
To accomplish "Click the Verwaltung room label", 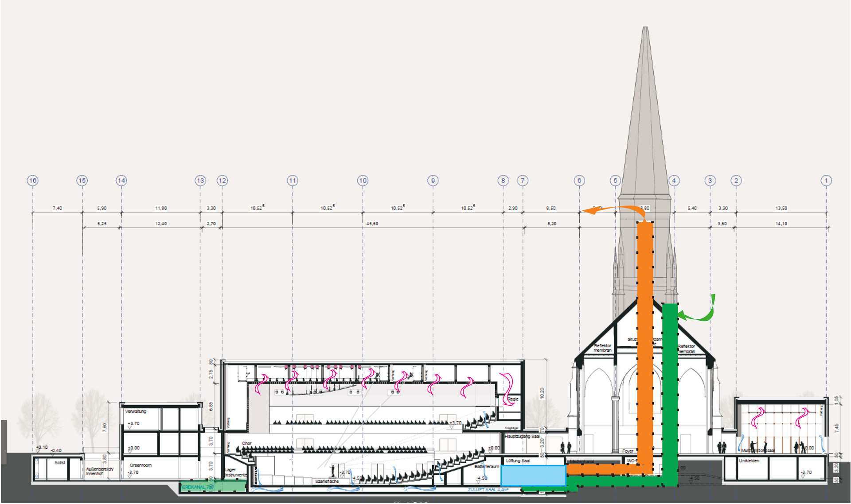I will click(x=136, y=411).
